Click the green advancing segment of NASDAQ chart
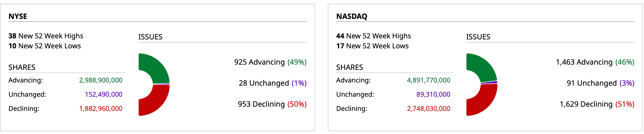The image size is (644, 134). [x=485, y=67]
